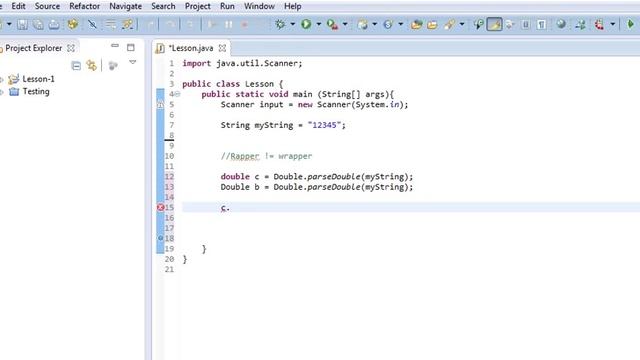Click the red error marker on line 15
The height and width of the screenshot is (360, 640).
[160, 207]
